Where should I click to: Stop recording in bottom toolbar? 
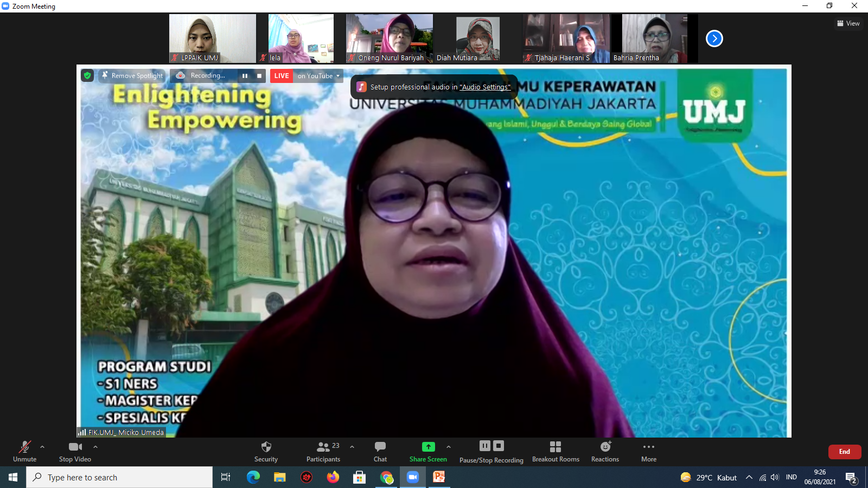(499, 446)
